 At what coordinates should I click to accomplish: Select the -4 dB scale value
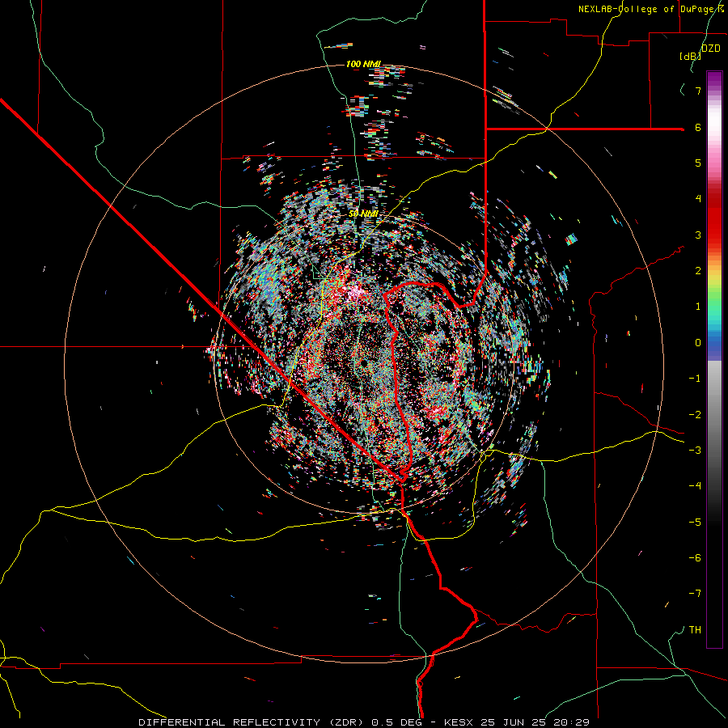point(695,485)
